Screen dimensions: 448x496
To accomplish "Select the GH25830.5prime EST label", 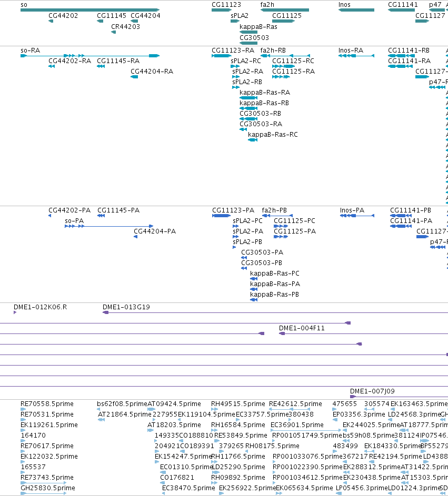I will pos(48,488).
